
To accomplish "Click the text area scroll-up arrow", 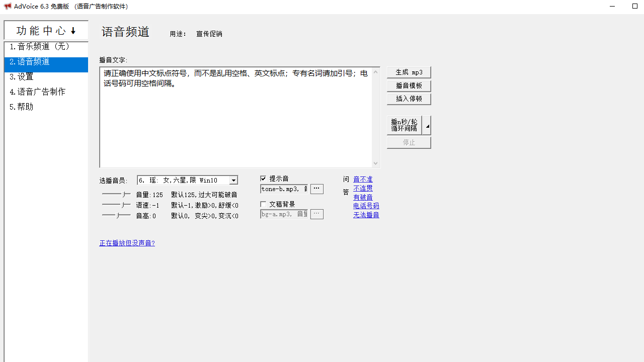I will (375, 72).
